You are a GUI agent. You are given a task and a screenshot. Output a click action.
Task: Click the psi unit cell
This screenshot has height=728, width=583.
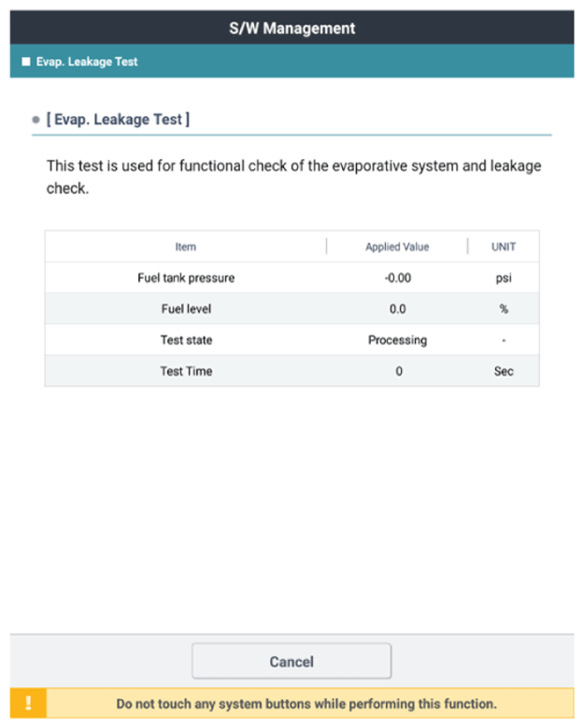pos(504,278)
